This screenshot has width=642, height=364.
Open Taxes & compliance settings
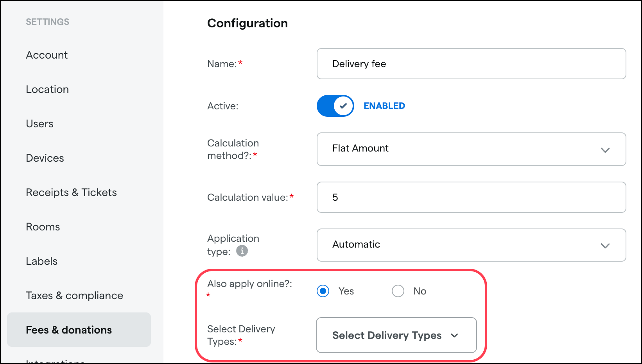tap(74, 296)
